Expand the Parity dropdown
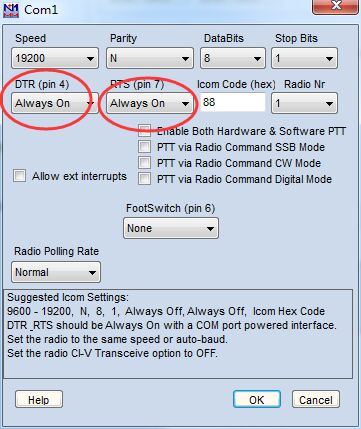The image size is (361, 429). pos(150,58)
